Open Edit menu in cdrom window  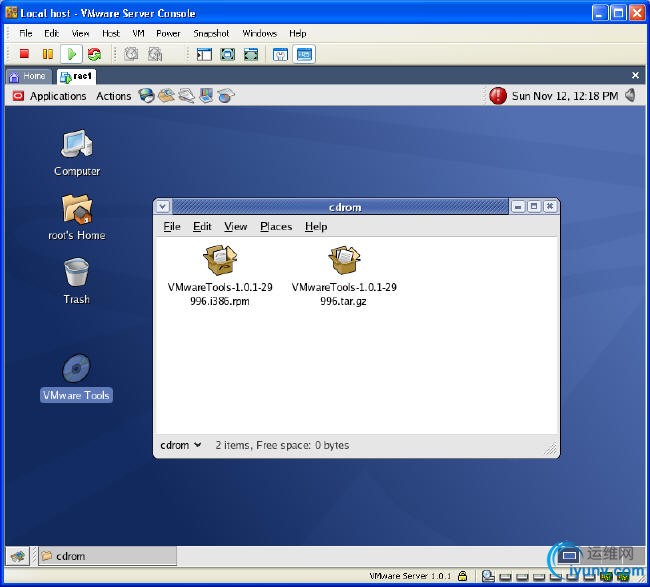point(202,226)
